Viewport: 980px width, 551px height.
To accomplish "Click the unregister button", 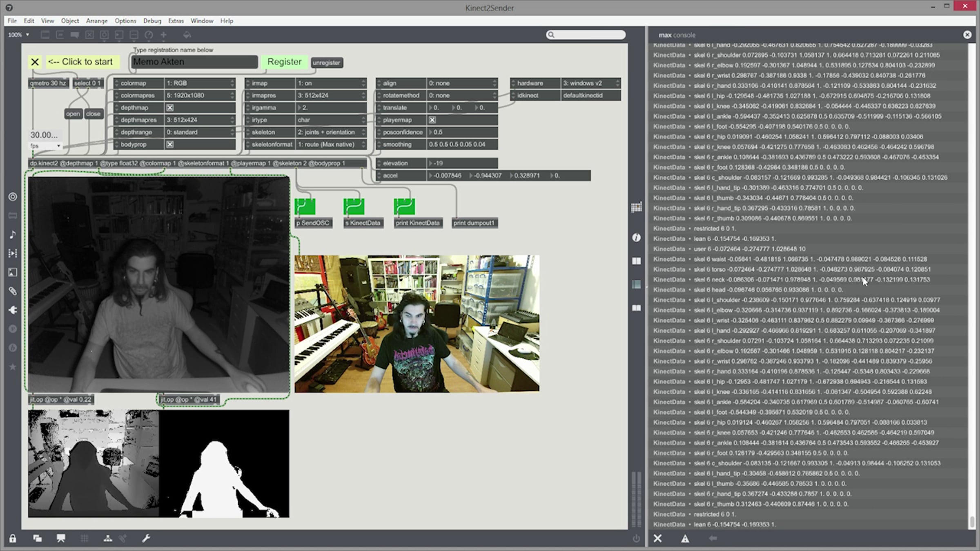I will pyautogui.click(x=326, y=63).
